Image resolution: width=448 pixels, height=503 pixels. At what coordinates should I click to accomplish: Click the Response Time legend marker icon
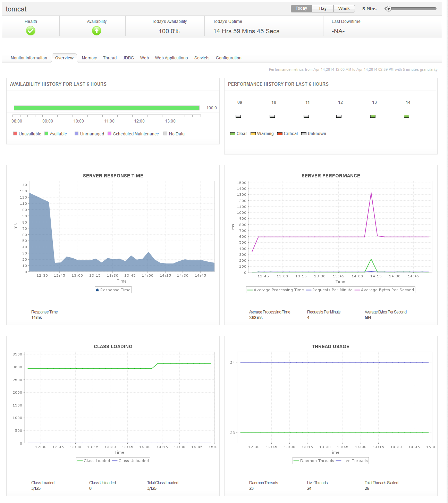click(x=98, y=290)
